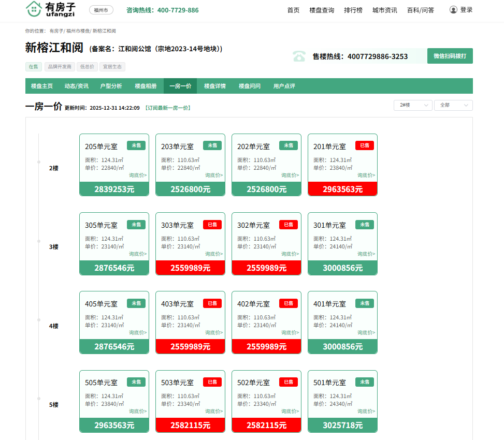Open the 2#楼 building dropdown

[x=413, y=105]
